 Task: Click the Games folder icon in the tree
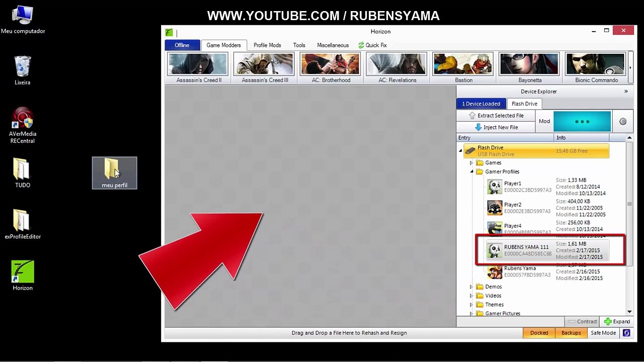click(480, 163)
